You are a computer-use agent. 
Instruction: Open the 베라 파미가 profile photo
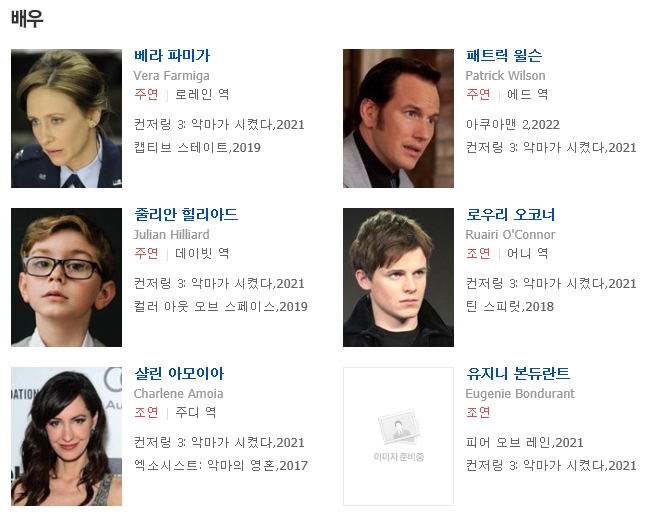coord(66,118)
